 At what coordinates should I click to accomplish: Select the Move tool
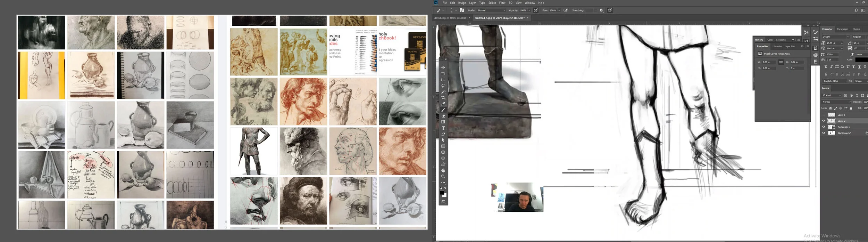(x=443, y=67)
